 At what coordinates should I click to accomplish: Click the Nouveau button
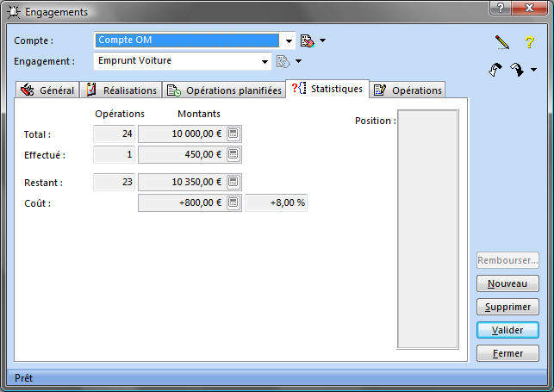[507, 283]
